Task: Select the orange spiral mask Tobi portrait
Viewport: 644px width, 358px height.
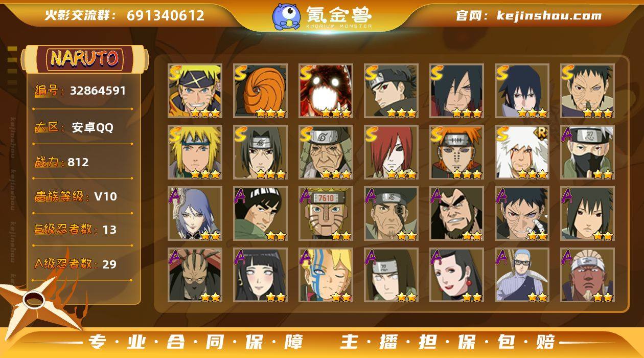Action: point(260,91)
